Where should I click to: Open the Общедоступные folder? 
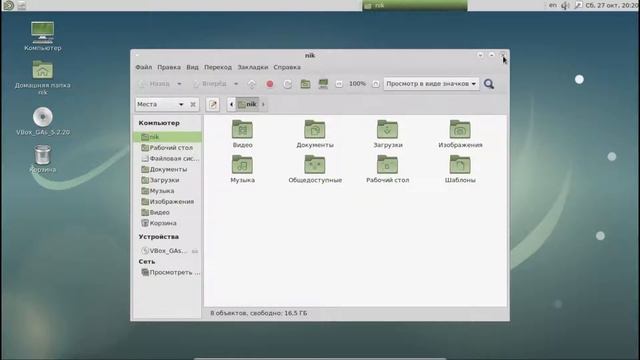(315, 169)
